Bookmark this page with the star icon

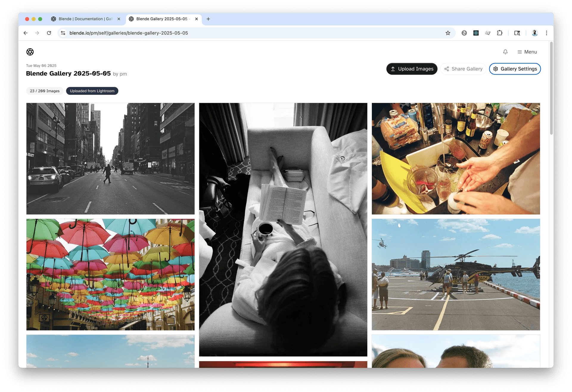[448, 33]
